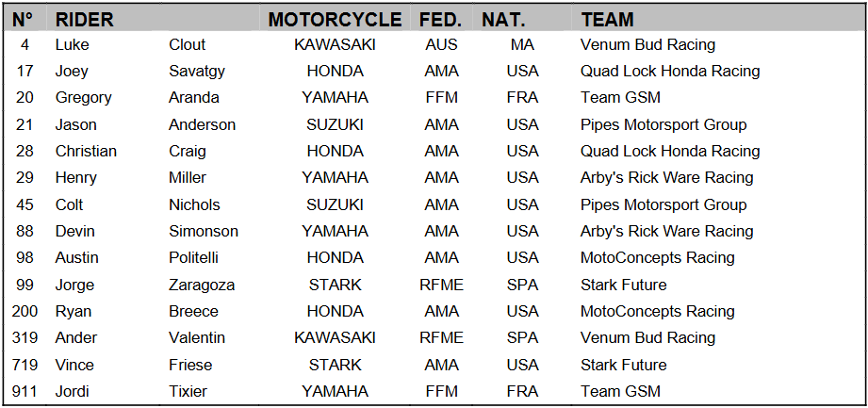
Task: Click the MOTORCYCLE column header
Action: [335, 19]
